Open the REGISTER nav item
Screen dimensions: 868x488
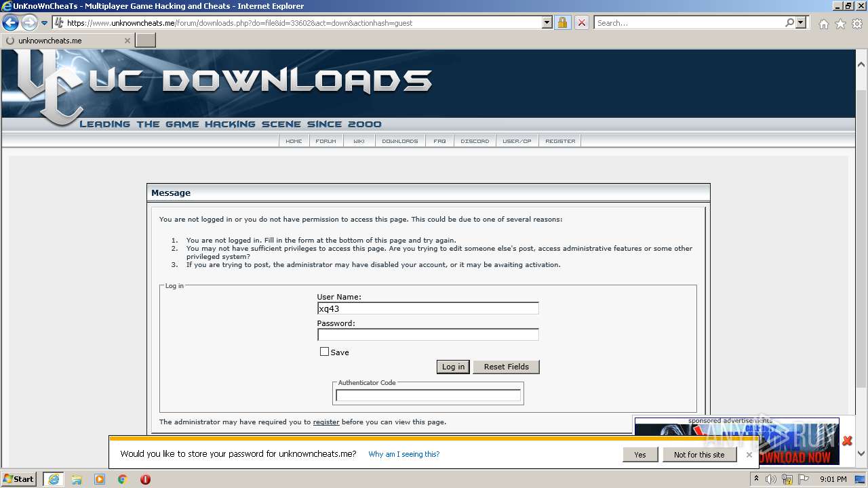tap(560, 141)
